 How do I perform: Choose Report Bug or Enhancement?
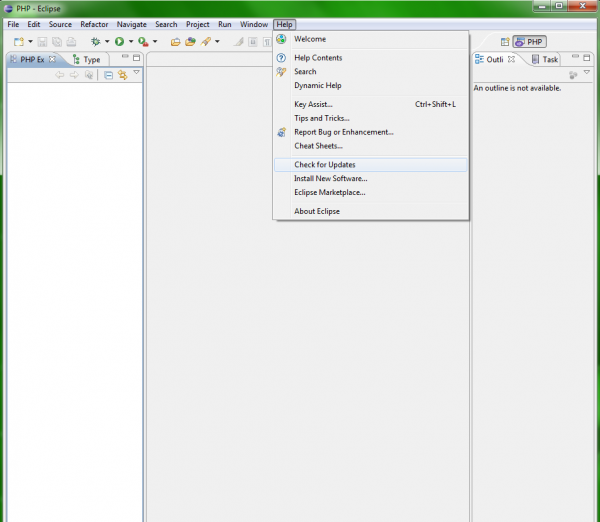(370, 132)
